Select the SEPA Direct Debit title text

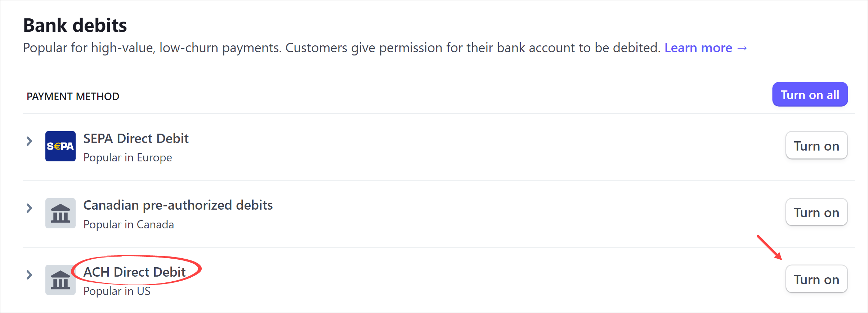pyautogui.click(x=136, y=138)
